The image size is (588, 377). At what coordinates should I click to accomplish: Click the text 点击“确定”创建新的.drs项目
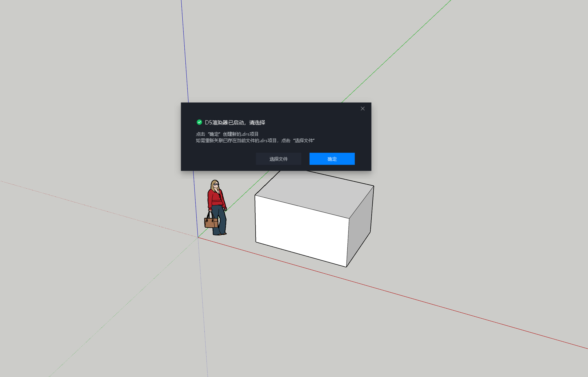pos(227,134)
